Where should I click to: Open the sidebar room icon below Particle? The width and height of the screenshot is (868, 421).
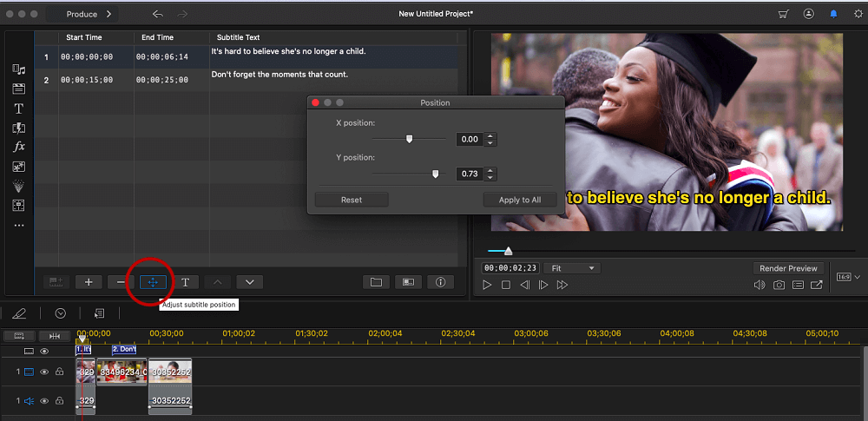[x=19, y=206]
